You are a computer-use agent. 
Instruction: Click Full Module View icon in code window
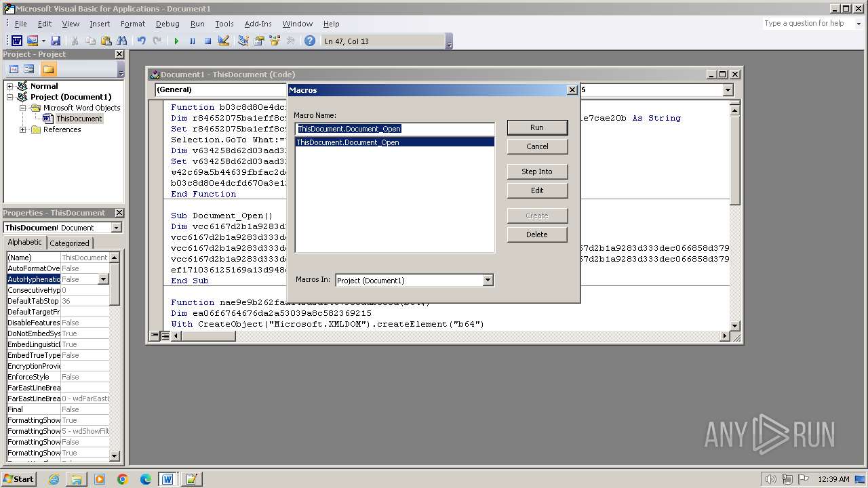click(165, 335)
